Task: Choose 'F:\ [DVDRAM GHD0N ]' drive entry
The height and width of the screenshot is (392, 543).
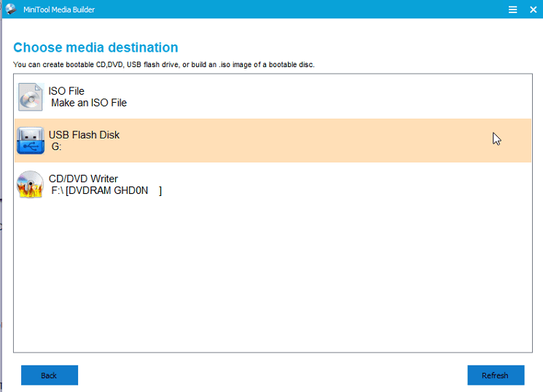Action: [x=106, y=190]
